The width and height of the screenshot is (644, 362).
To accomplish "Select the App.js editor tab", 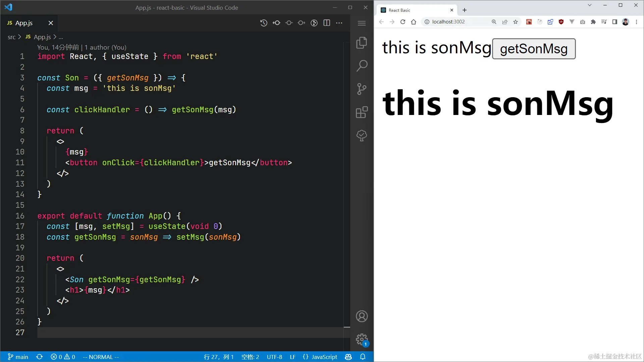I will pyautogui.click(x=24, y=23).
